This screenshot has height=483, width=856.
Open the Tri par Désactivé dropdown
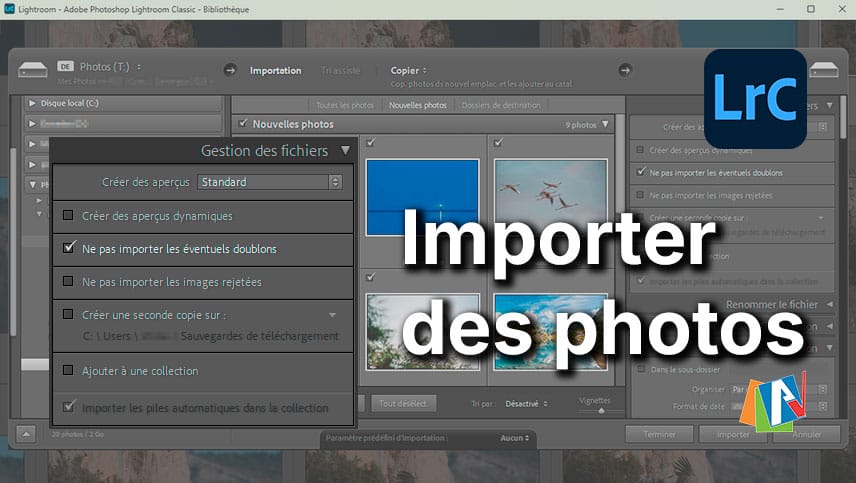click(524, 404)
